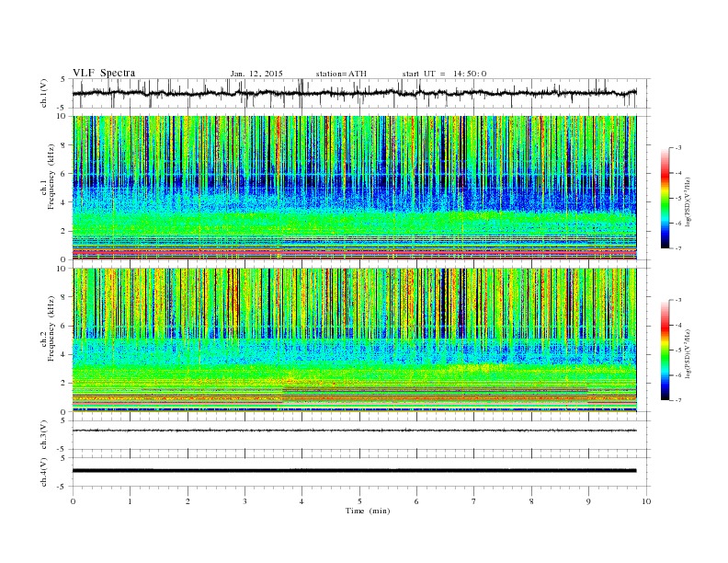Viewport: 728px width, 563px height.
Task: Click the ch.2 spectrogram color scale bar
Action: click(x=665, y=350)
